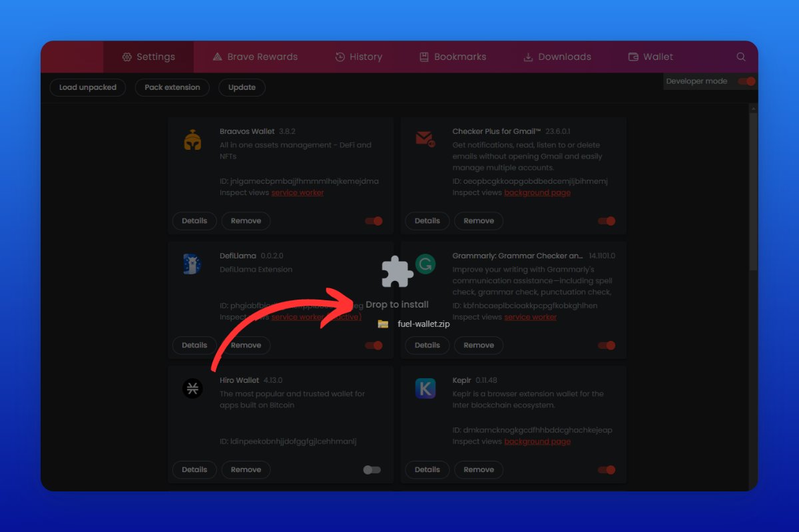Enable the Hiro Wallet extension
799x532 pixels.
pyautogui.click(x=372, y=470)
